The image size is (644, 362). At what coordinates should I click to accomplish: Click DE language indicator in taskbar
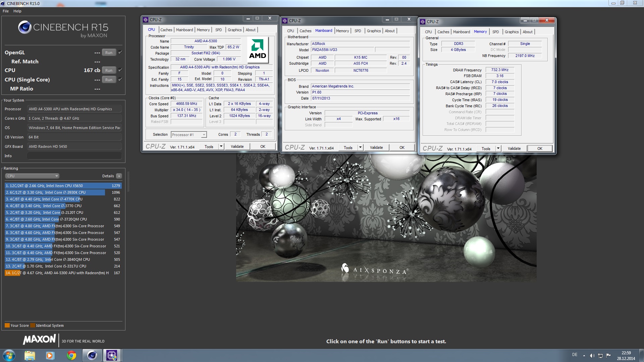pyautogui.click(x=575, y=355)
